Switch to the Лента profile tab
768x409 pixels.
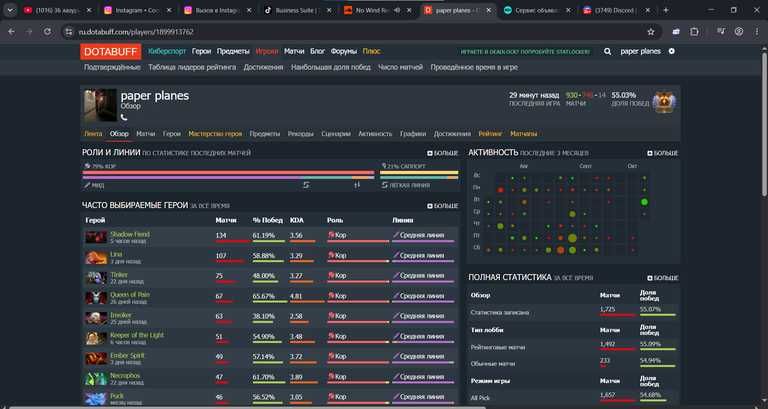pyautogui.click(x=93, y=134)
